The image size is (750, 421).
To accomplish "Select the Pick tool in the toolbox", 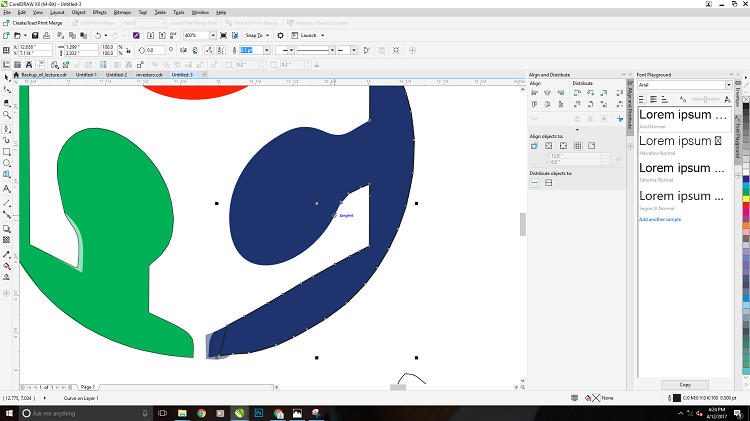I will pyautogui.click(x=7, y=78).
